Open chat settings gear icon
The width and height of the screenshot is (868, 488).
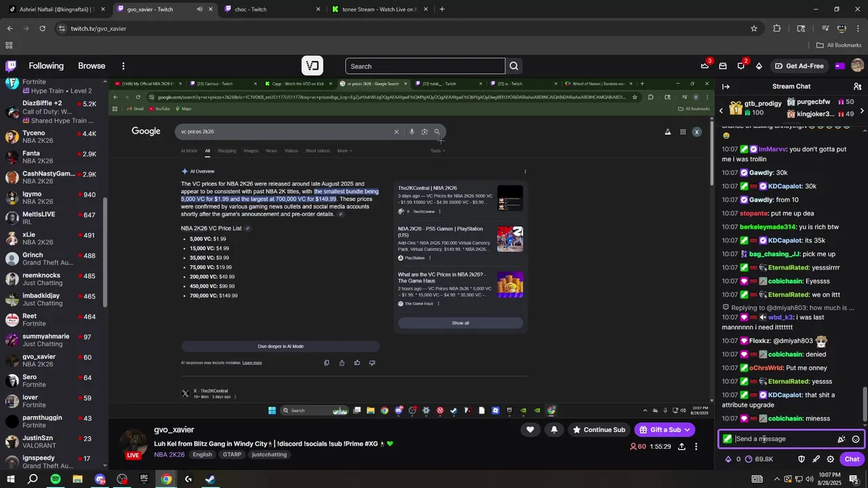click(x=830, y=459)
